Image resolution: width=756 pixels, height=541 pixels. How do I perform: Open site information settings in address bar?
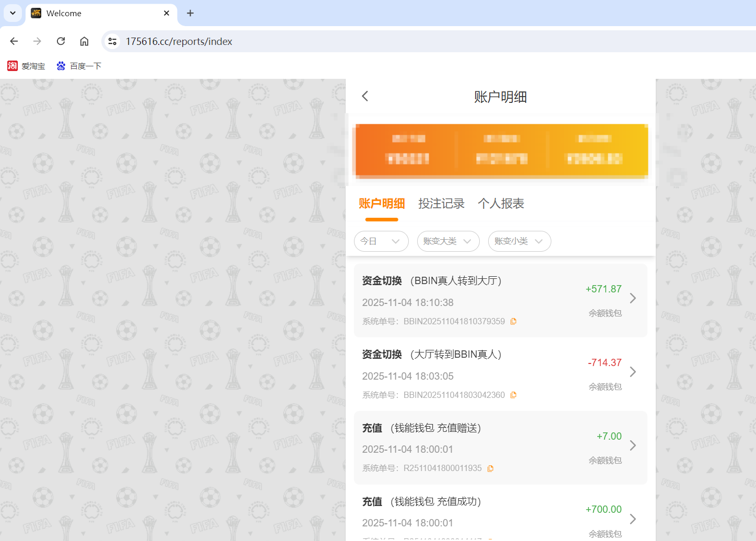pos(112,41)
